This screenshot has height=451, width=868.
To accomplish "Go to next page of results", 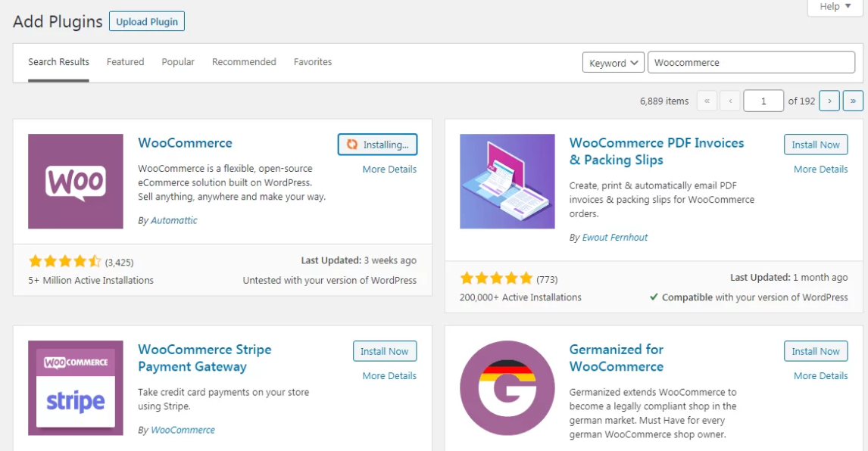I will [829, 101].
